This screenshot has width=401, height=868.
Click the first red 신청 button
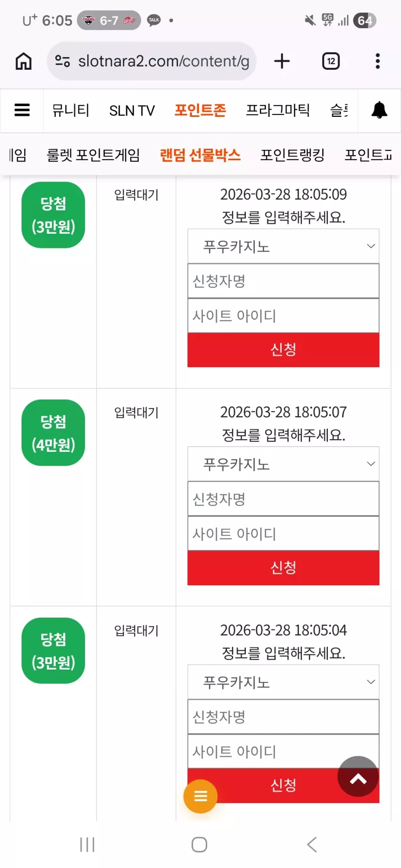tap(284, 350)
